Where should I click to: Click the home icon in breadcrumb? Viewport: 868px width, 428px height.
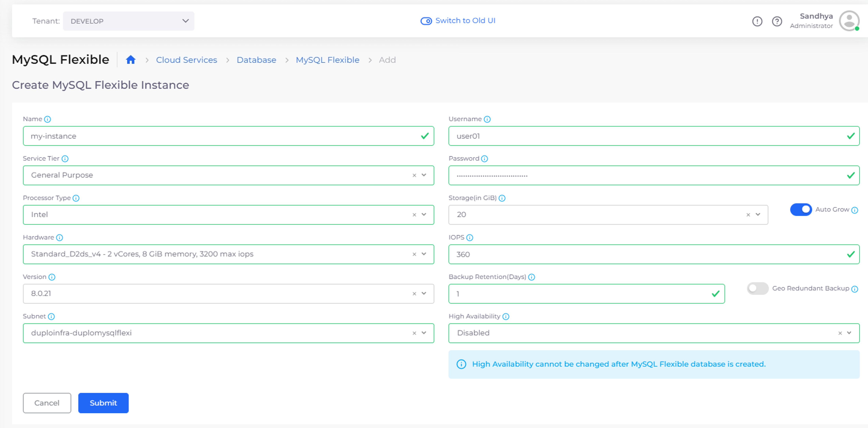point(131,60)
